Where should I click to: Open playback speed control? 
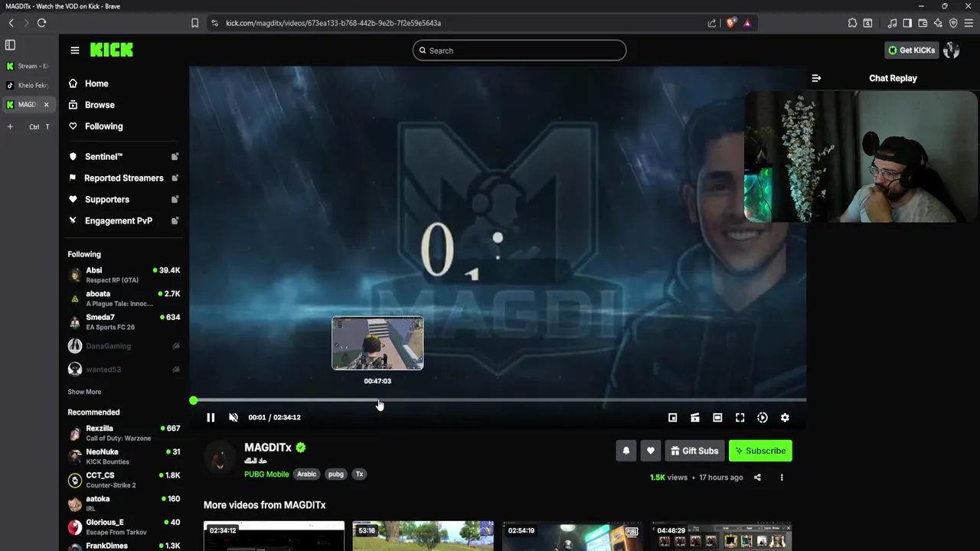763,418
